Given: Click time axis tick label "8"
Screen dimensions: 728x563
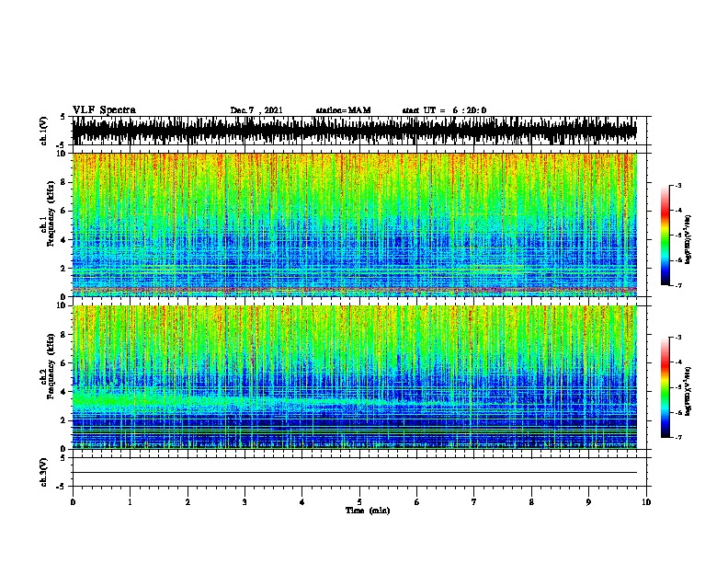Looking at the screenshot, I should [x=531, y=502].
